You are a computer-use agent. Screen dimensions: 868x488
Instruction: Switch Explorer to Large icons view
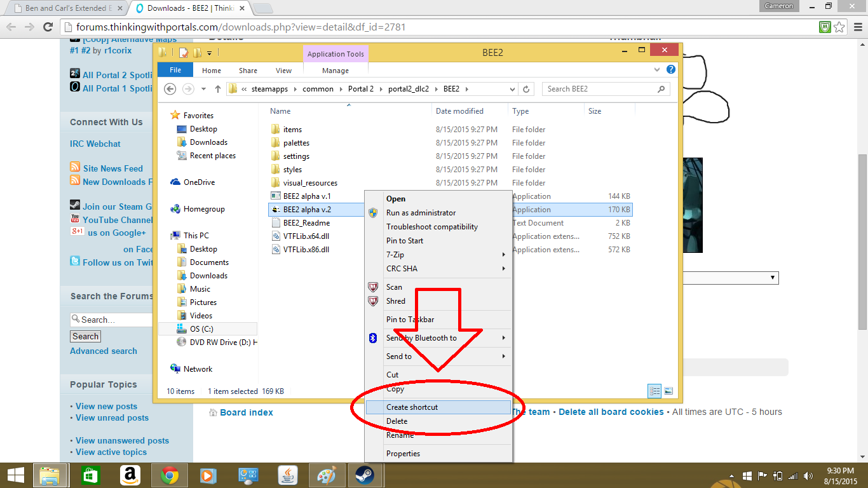point(668,391)
